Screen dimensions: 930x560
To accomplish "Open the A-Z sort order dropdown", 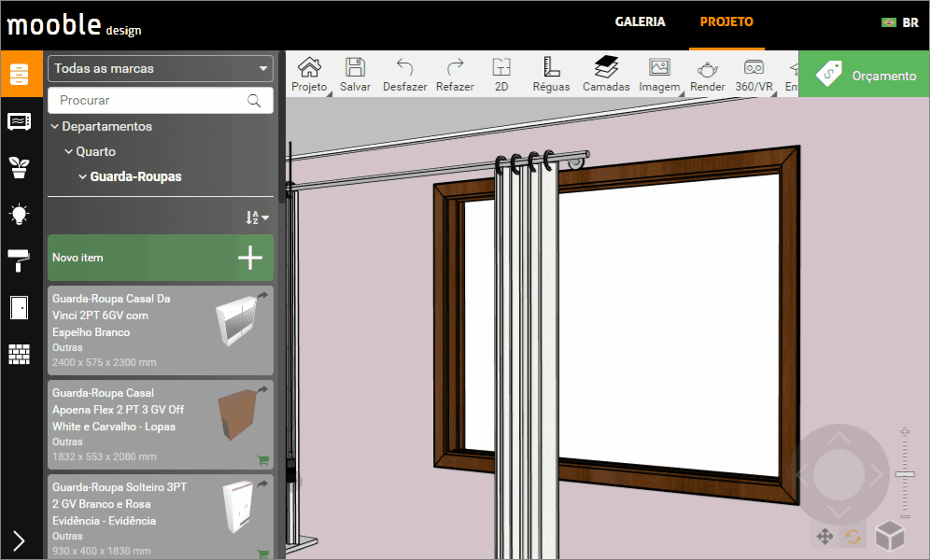I will tap(258, 217).
